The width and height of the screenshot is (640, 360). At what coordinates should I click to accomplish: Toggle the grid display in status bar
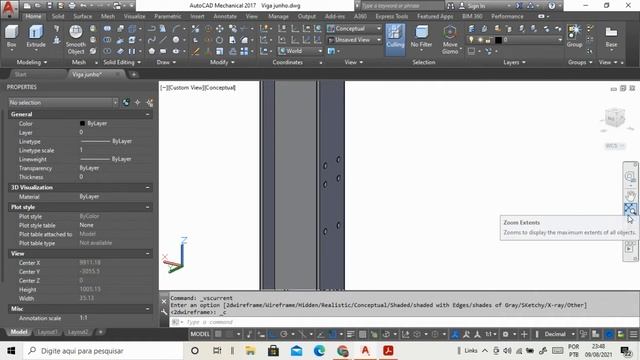(219, 334)
